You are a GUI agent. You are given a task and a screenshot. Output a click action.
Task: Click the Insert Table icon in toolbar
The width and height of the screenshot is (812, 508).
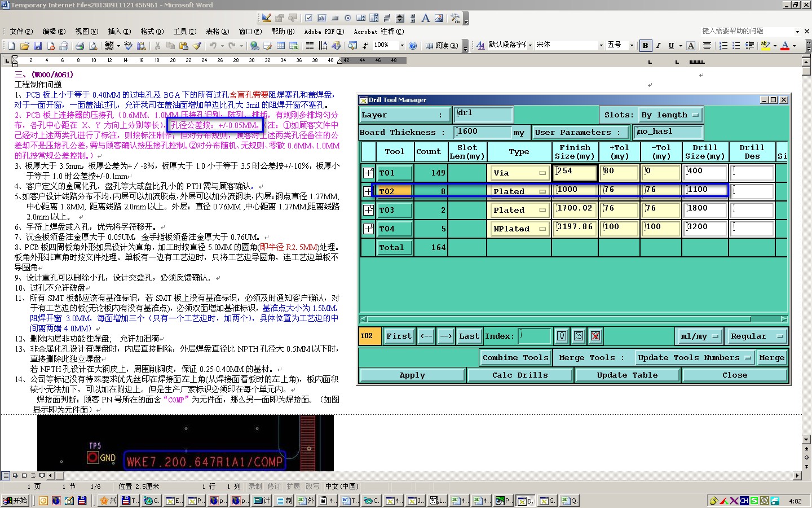[281, 46]
